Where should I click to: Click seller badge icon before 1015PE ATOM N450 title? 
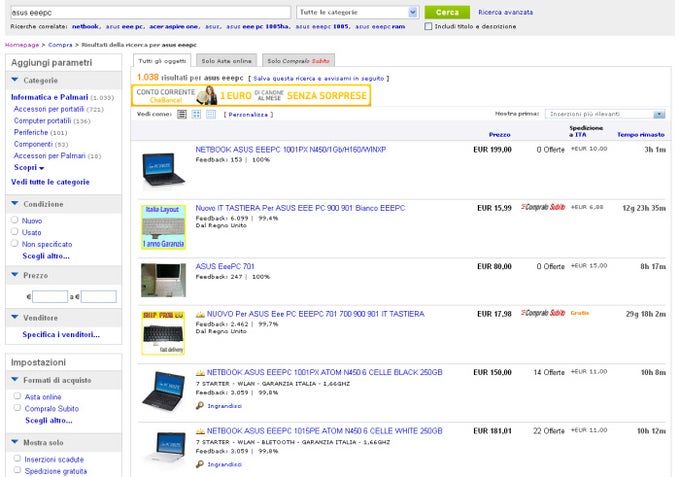200,431
